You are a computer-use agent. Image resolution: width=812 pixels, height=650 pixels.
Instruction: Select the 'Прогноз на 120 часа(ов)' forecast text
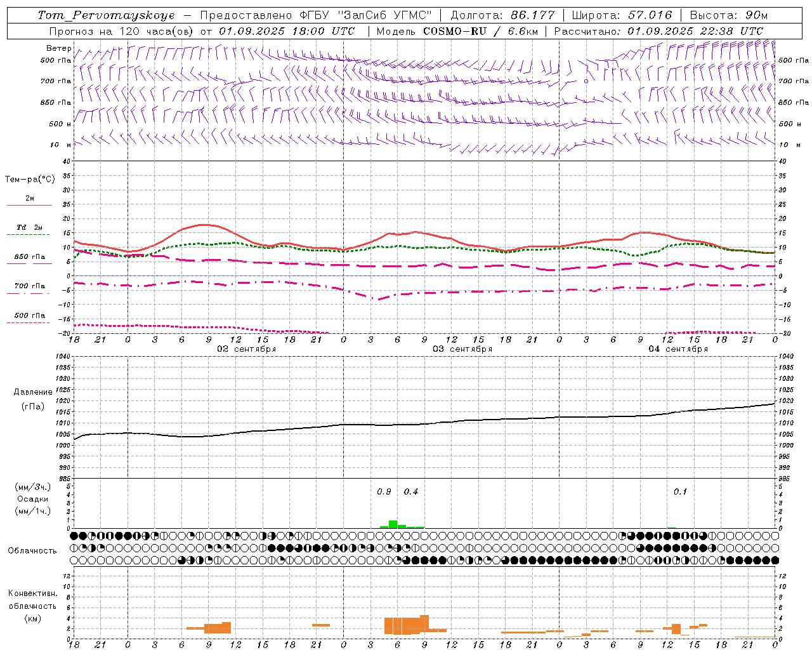click(122, 31)
